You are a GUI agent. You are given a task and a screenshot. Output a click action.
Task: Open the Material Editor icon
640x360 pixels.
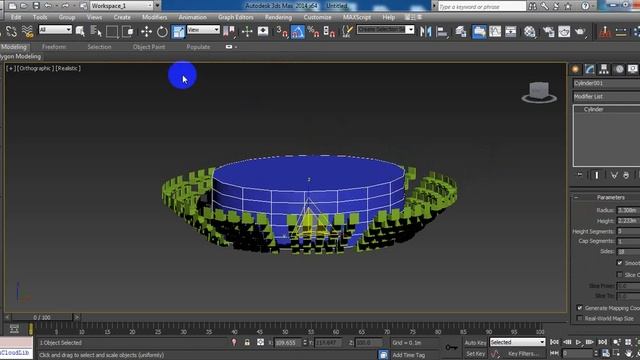529,31
